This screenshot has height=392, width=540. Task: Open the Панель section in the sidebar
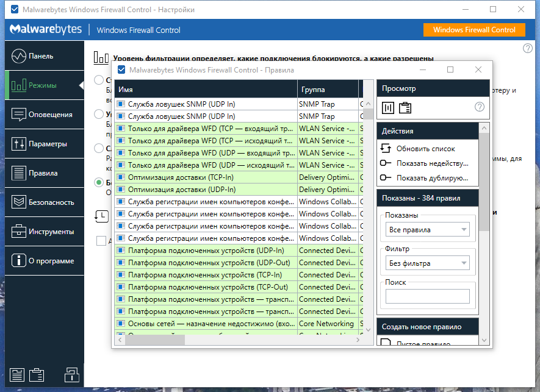click(x=45, y=55)
